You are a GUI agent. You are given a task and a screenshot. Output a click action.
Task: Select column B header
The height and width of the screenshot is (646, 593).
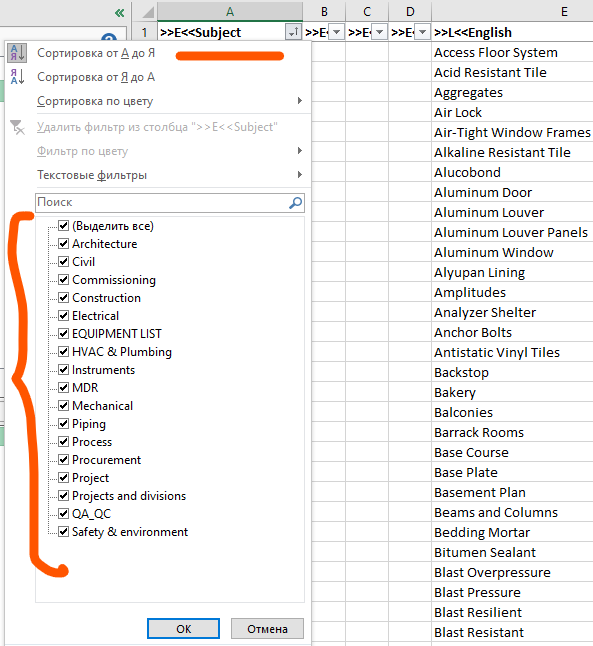pyautogui.click(x=324, y=12)
